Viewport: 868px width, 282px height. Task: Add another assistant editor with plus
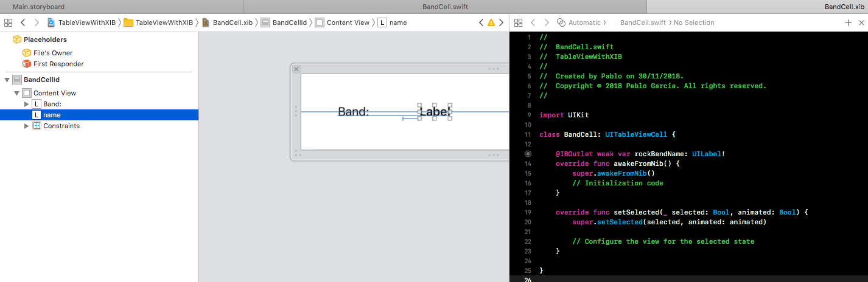pyautogui.click(x=848, y=22)
